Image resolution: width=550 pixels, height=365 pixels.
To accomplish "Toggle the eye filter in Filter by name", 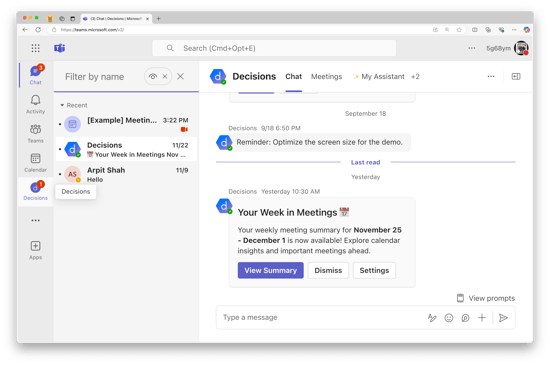I will coord(153,76).
